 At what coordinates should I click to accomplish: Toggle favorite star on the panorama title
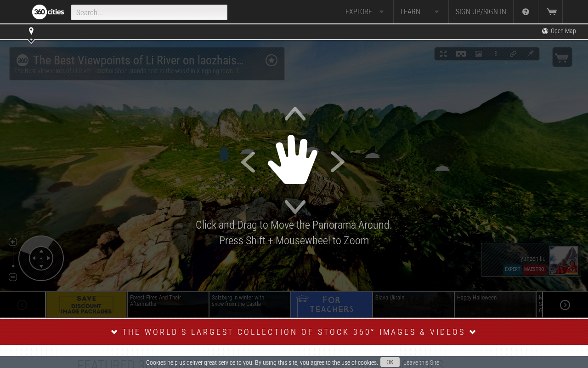click(x=271, y=60)
